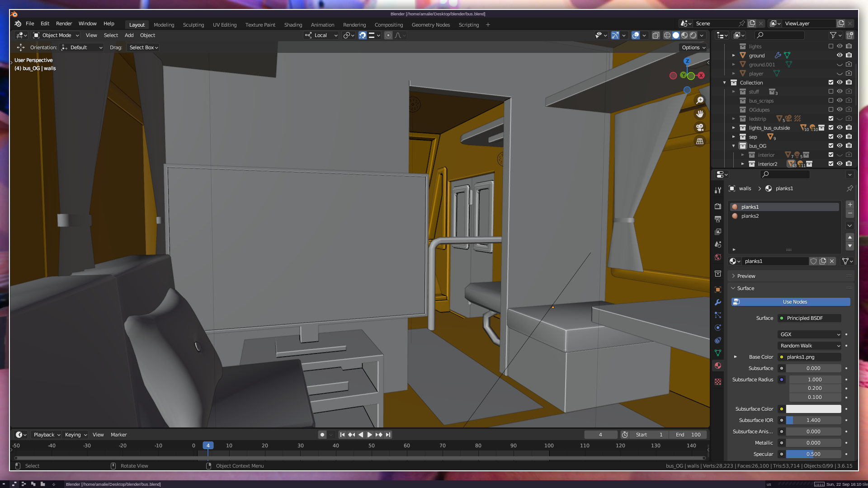Click the viewport Options button
Screen dimensions: 868x488
click(x=693, y=47)
